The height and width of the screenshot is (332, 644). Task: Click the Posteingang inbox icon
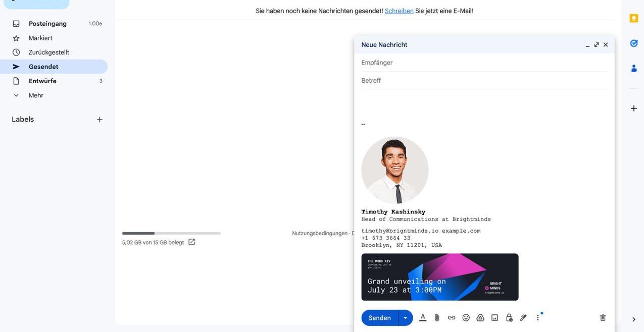[16, 24]
